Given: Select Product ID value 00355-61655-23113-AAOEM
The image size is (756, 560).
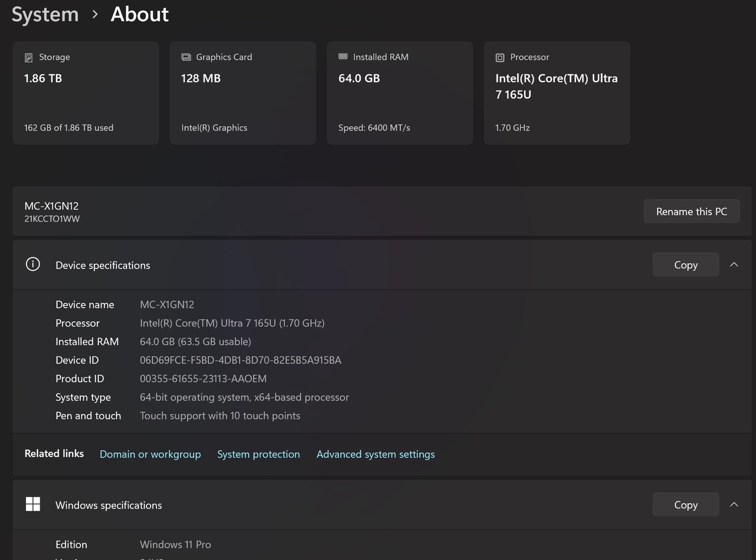Looking at the screenshot, I should coord(203,379).
